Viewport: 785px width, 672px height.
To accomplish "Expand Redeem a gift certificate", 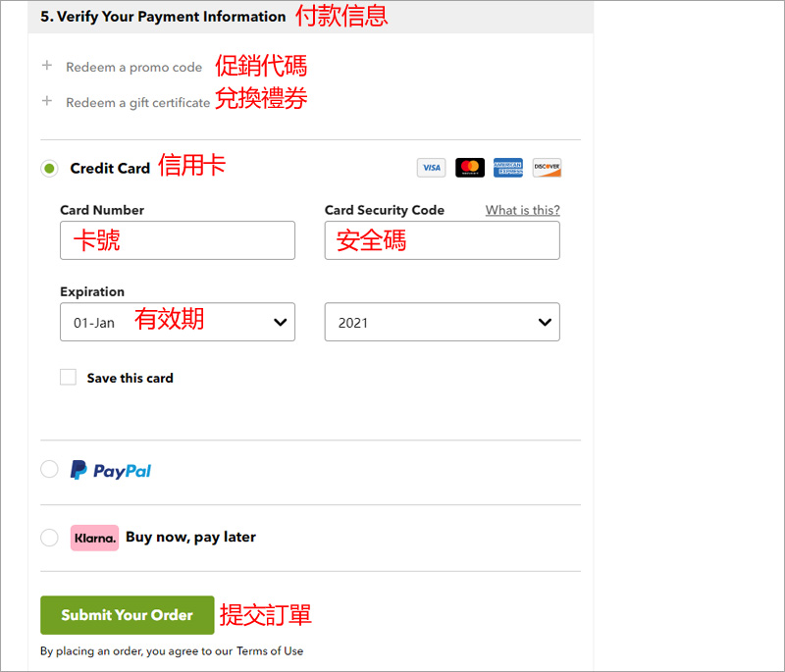I will (x=137, y=102).
